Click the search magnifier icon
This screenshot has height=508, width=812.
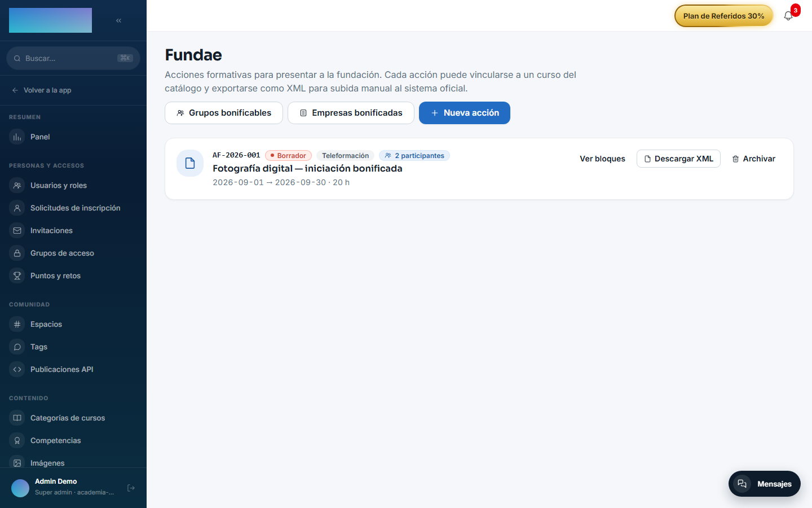click(17, 58)
